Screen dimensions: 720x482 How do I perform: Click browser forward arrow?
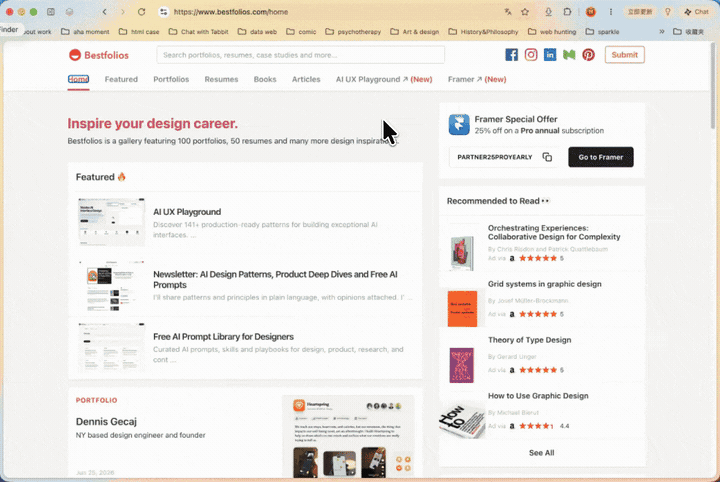123,12
